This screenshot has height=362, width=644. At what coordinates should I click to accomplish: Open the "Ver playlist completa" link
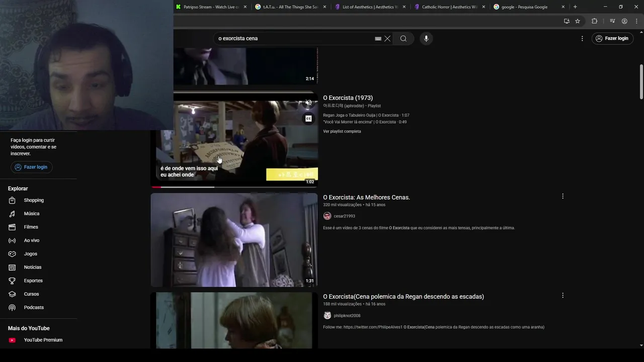[342, 131]
